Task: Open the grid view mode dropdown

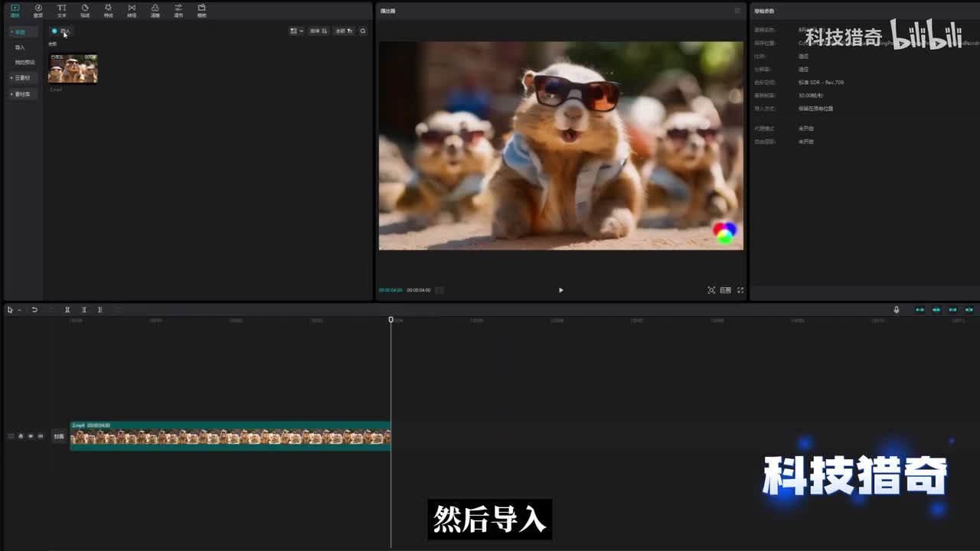Action: [296, 31]
